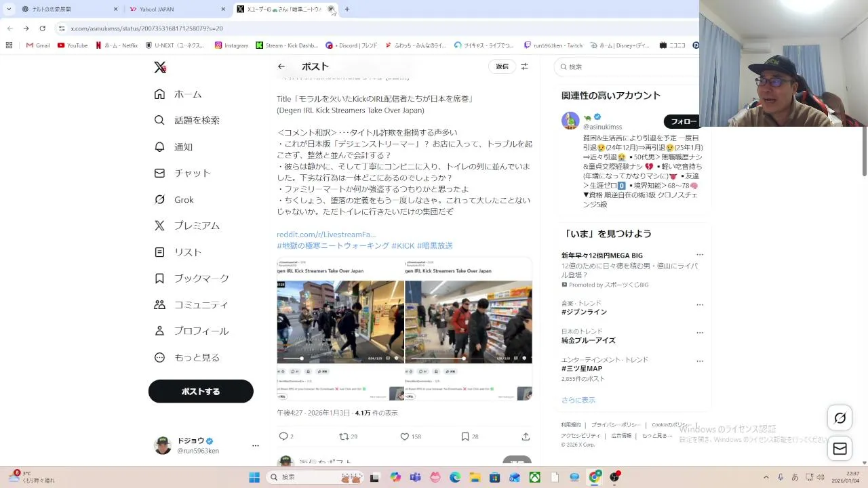Image resolution: width=868 pixels, height=488 pixels.
Task: Expand もっと見る sidebar menu
Action: point(186,358)
